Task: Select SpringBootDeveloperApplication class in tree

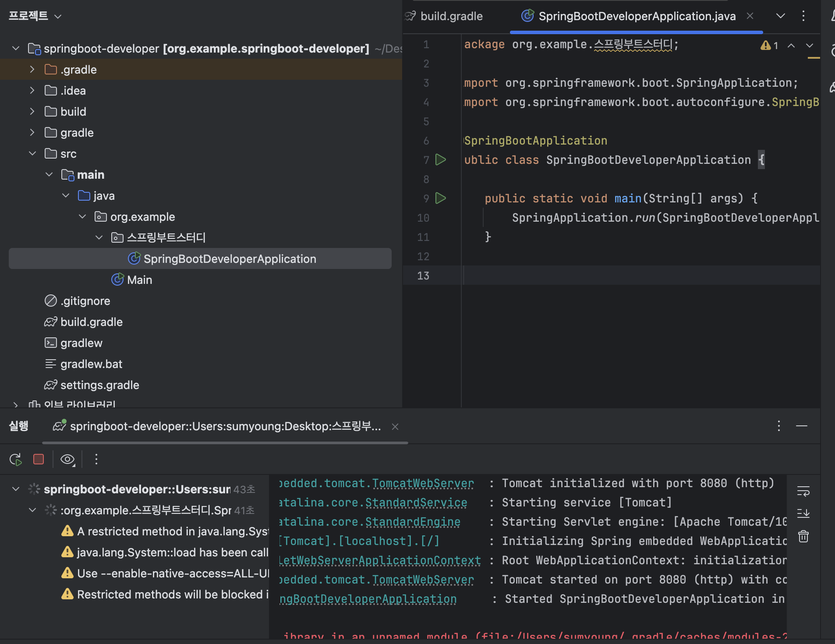Action: click(200, 258)
